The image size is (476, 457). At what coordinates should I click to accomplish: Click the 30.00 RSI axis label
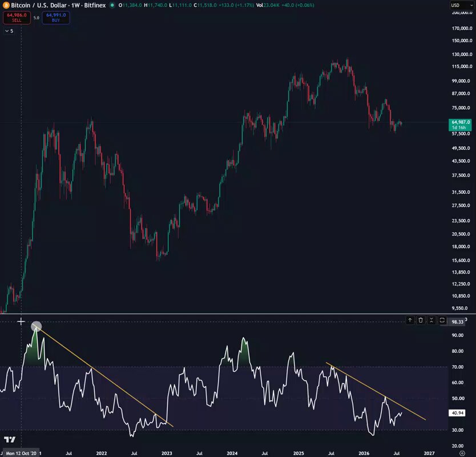click(x=458, y=430)
